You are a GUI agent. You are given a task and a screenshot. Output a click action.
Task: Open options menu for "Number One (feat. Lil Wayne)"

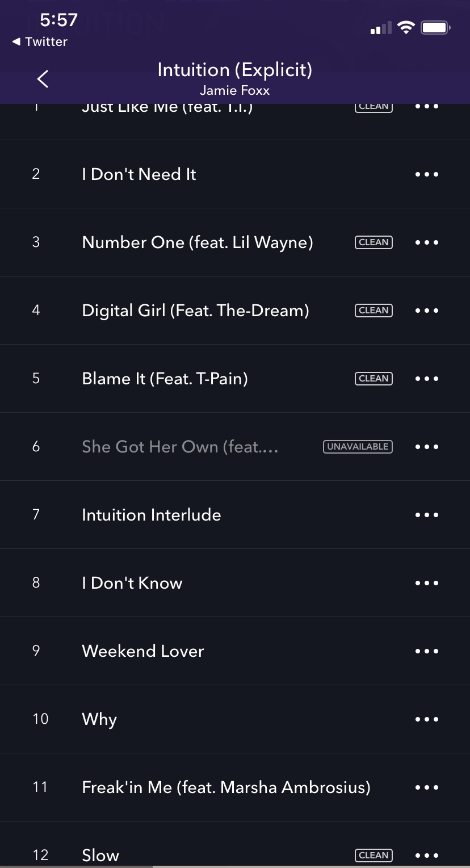click(x=426, y=242)
